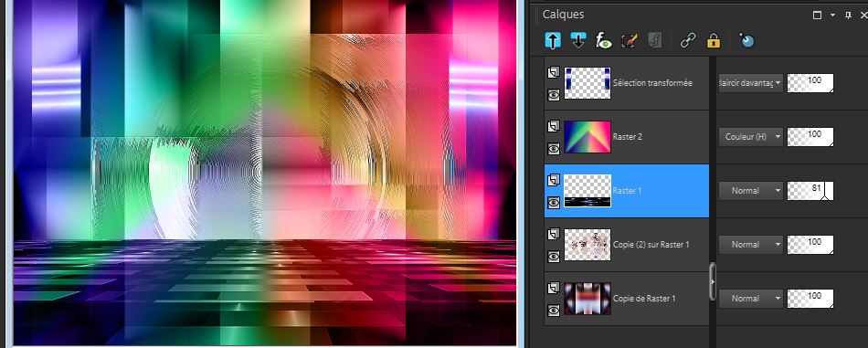Screen dimensions: 868x348
Task: Click the blue sphere mask icon
Action: tap(746, 40)
